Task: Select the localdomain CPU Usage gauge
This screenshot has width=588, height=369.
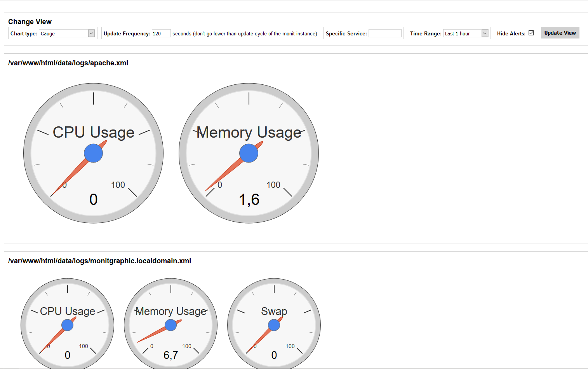Action: click(67, 325)
